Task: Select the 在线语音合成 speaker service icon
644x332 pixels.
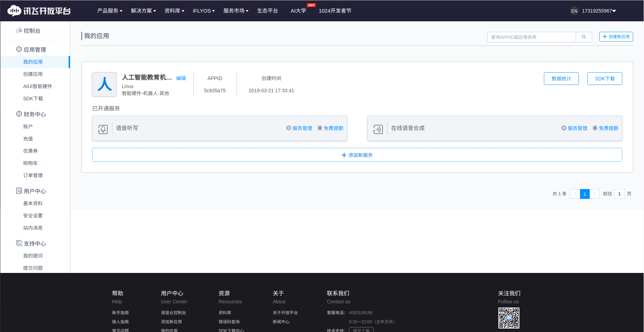Action: (x=378, y=129)
